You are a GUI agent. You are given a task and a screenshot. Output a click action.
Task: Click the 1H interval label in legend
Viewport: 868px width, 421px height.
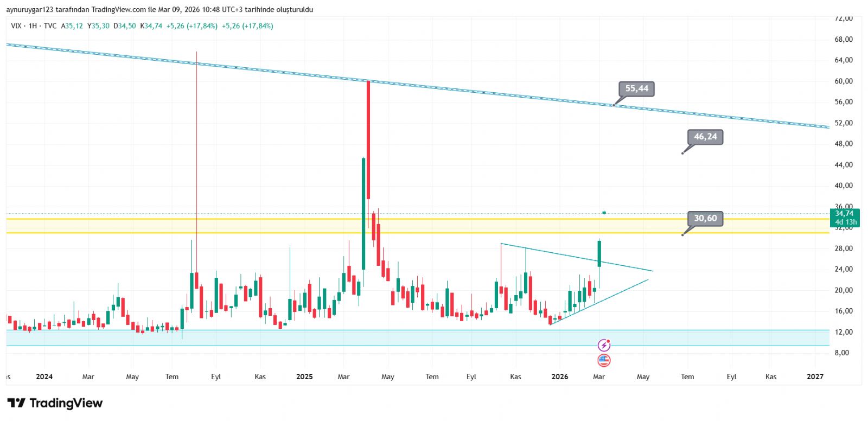(x=33, y=26)
